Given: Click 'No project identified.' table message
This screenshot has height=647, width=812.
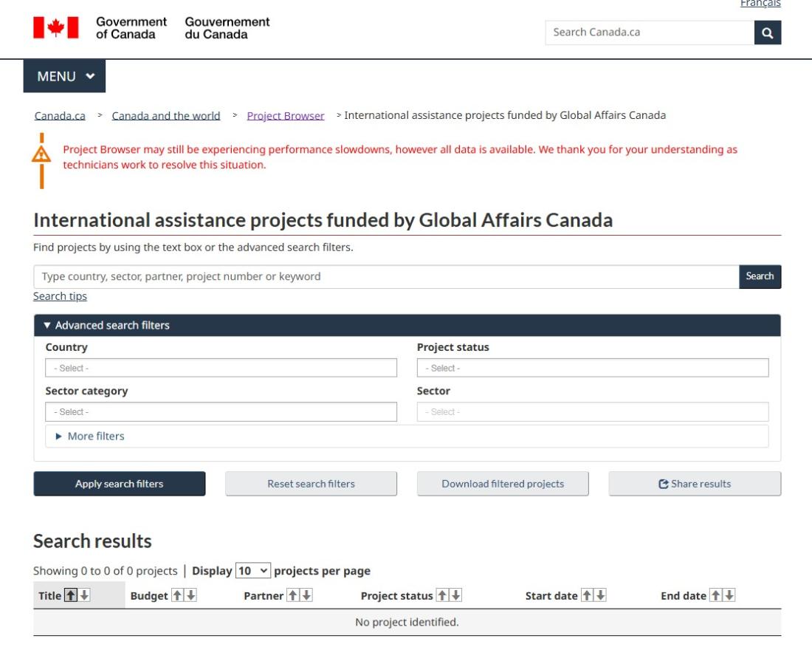Looking at the screenshot, I should tap(407, 622).
